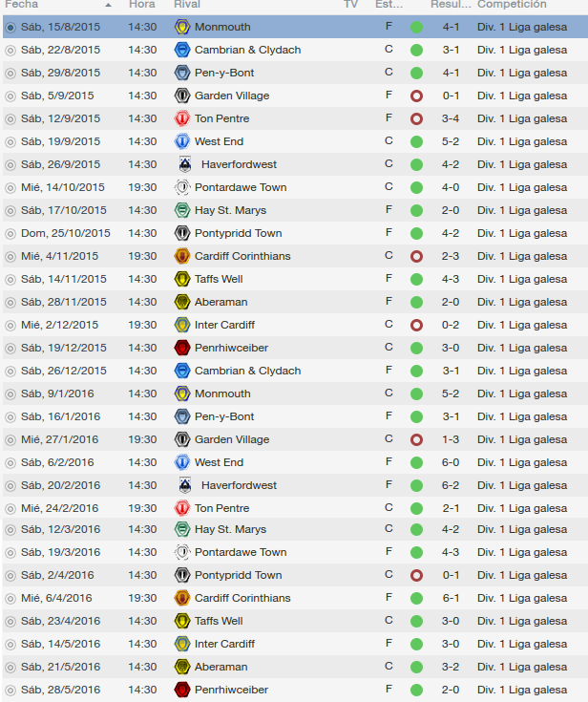Click the Monmouth club badge on 15/8/2015
The width and height of the screenshot is (588, 702).
[182, 27]
